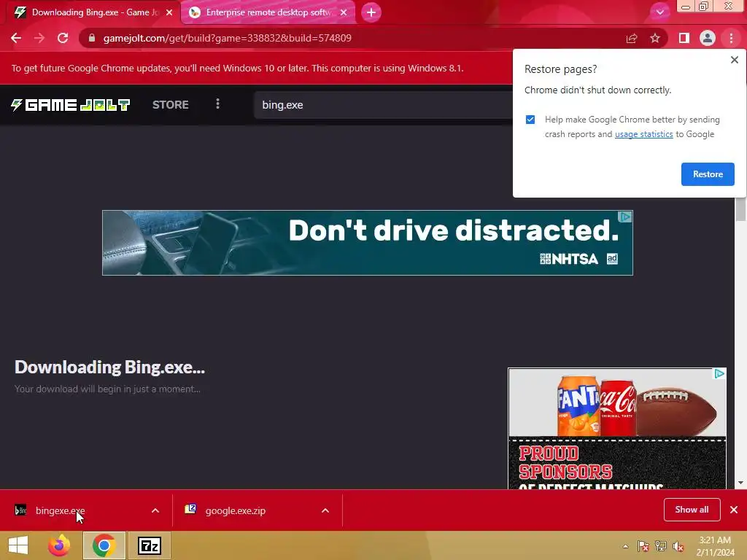Viewport: 747px width, 560px height.
Task: Open a new tab with the plus button
Action: (x=371, y=12)
